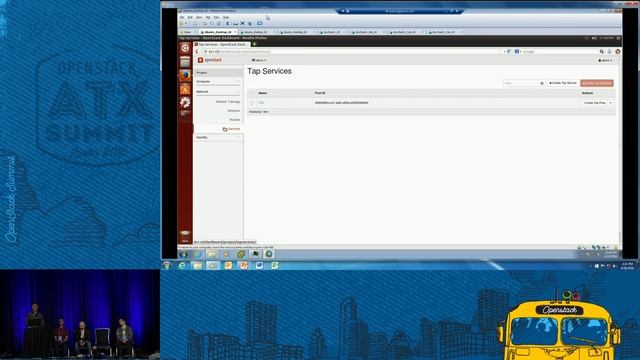
Task: Click the Firefox search magnifier icon
Action: (602, 52)
